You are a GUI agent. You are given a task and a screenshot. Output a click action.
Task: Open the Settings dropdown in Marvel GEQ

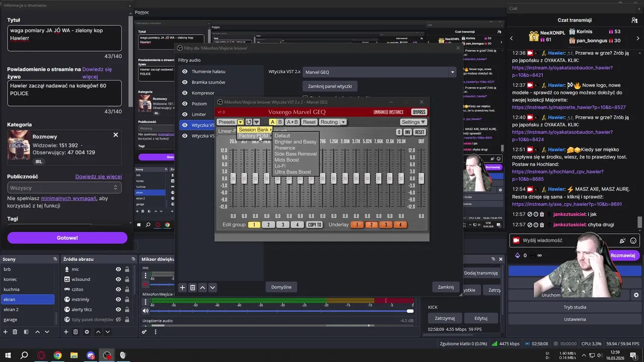pos(414,122)
